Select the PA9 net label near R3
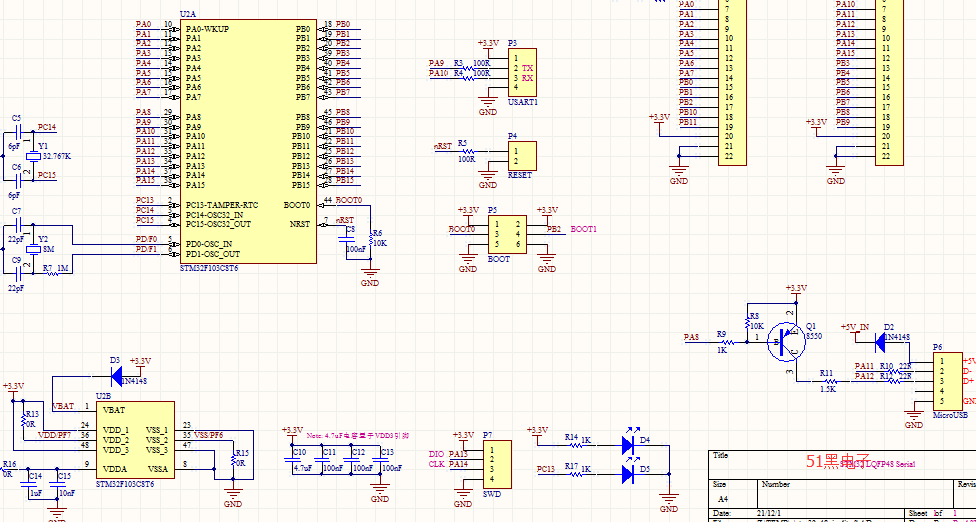The width and height of the screenshot is (976, 522). coord(436,63)
